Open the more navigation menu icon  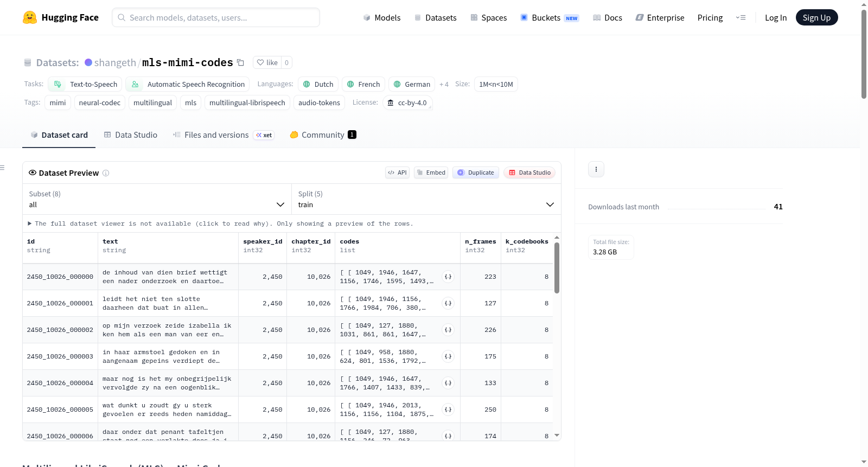[x=741, y=17]
